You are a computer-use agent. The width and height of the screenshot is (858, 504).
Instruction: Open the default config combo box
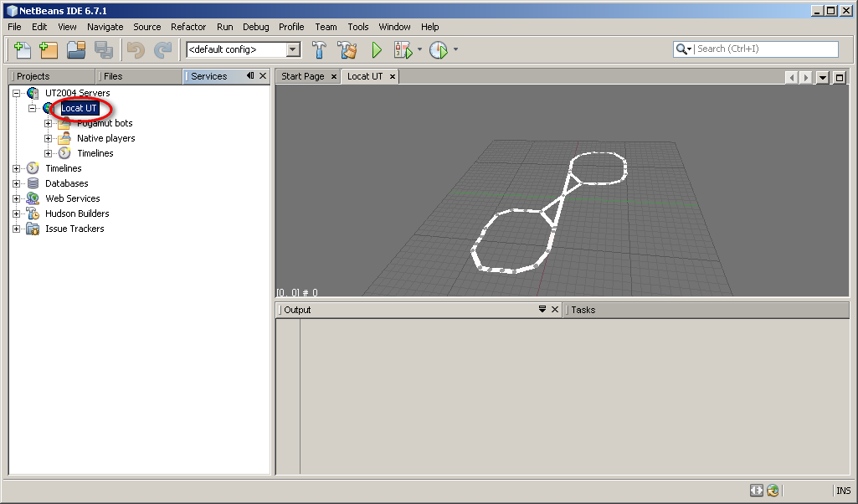(x=244, y=49)
